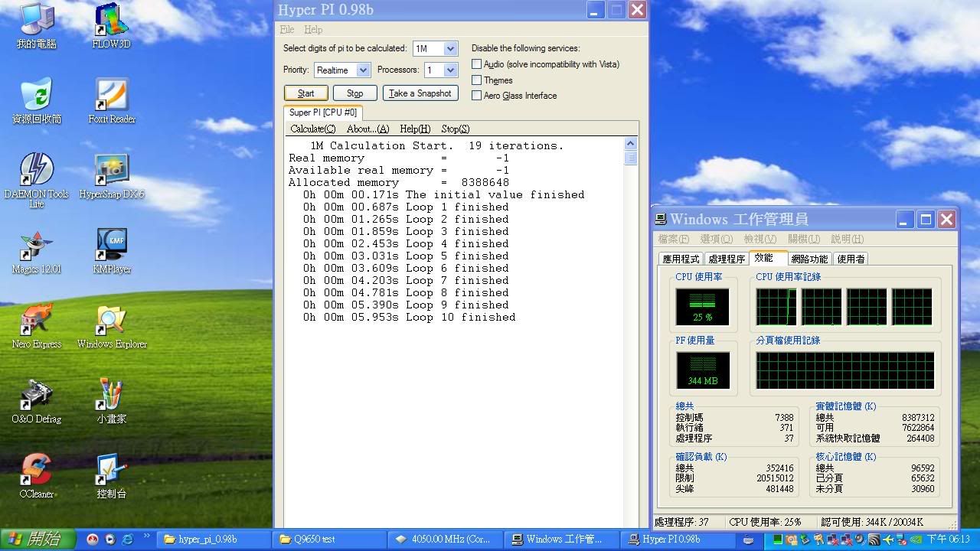Open 選項(O) menu in Task Manager
This screenshot has height=551, width=980.
coord(717,240)
